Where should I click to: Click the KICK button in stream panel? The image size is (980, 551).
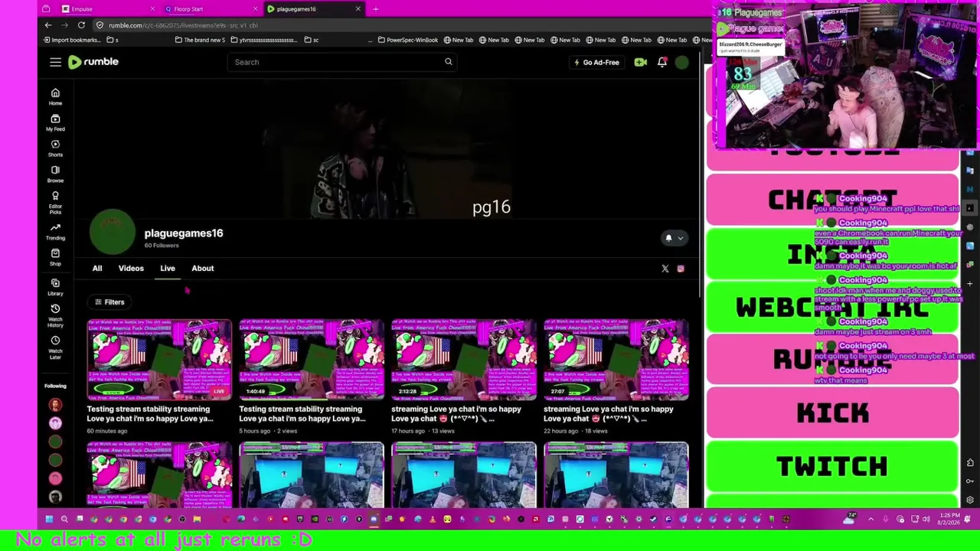832,413
